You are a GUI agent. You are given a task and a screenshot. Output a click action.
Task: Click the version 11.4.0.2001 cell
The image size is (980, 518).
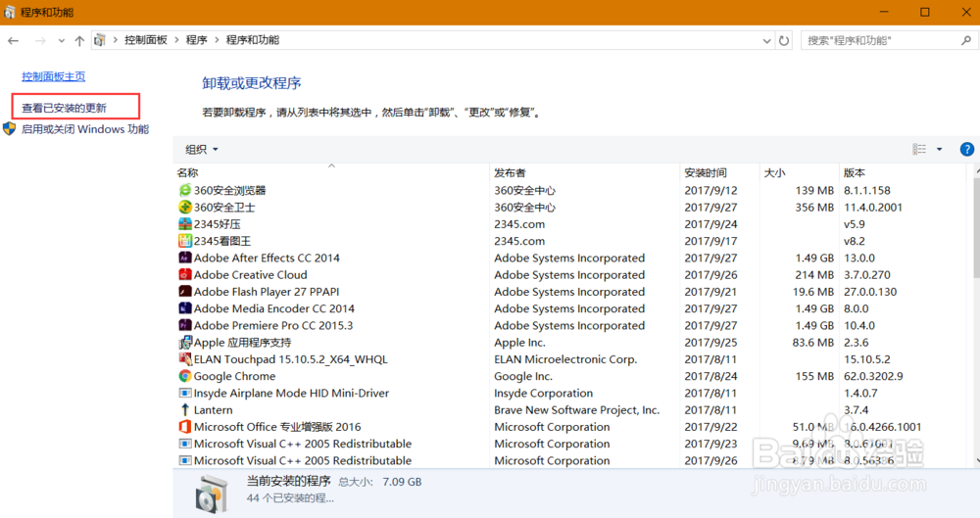point(873,207)
